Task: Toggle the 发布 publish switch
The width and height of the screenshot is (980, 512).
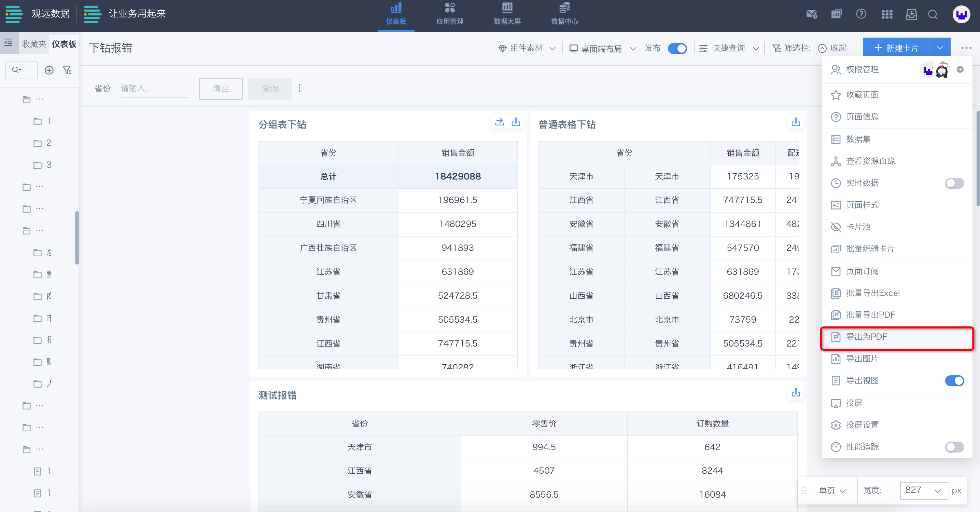Action: click(677, 48)
